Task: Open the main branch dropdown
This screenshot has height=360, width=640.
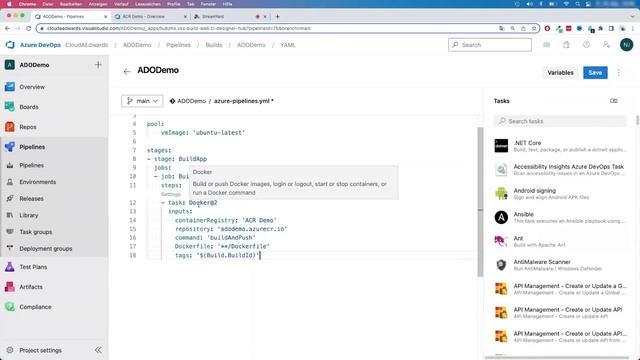Action: tap(142, 101)
